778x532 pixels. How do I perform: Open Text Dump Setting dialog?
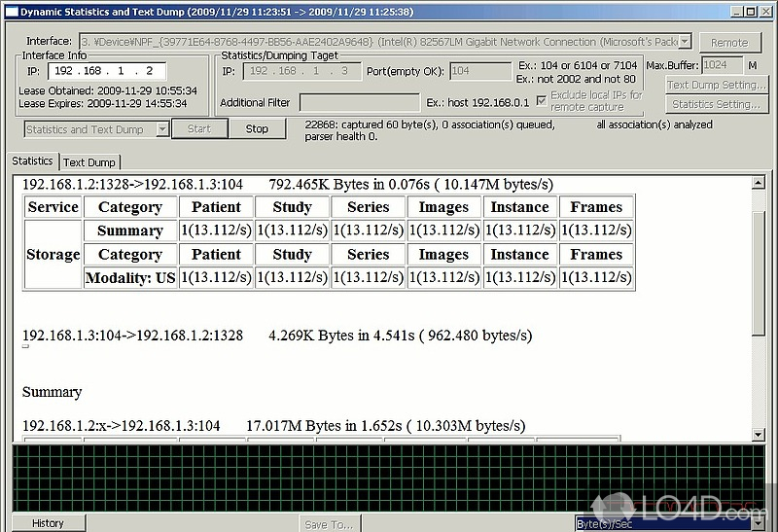click(715, 85)
